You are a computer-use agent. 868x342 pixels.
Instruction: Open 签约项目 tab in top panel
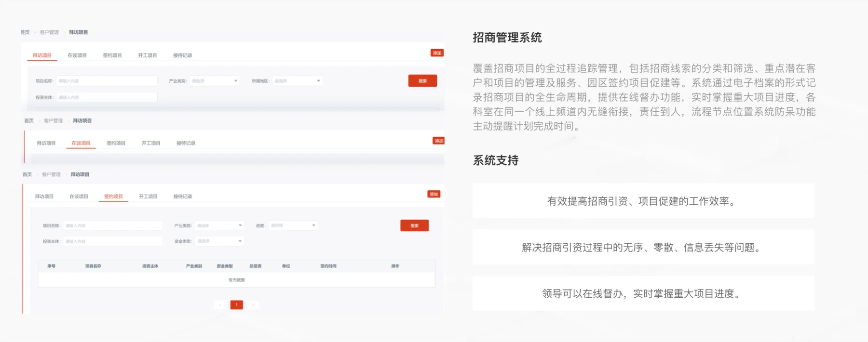[112, 55]
